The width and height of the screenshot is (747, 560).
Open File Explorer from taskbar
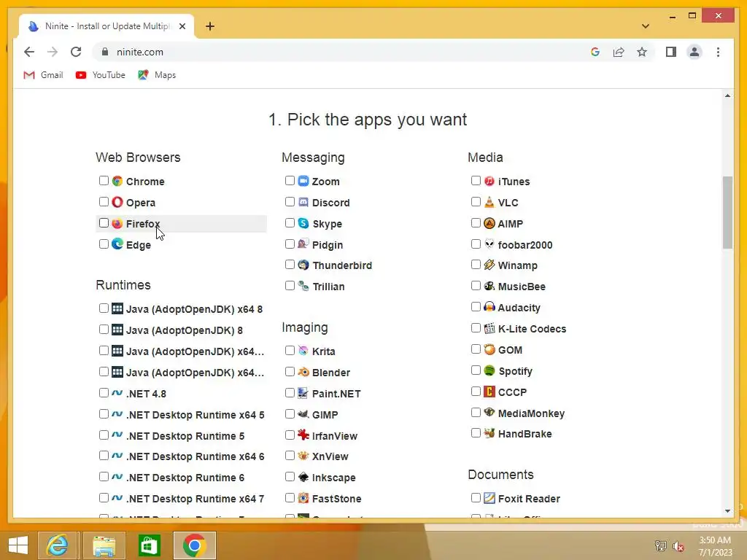tap(104, 545)
